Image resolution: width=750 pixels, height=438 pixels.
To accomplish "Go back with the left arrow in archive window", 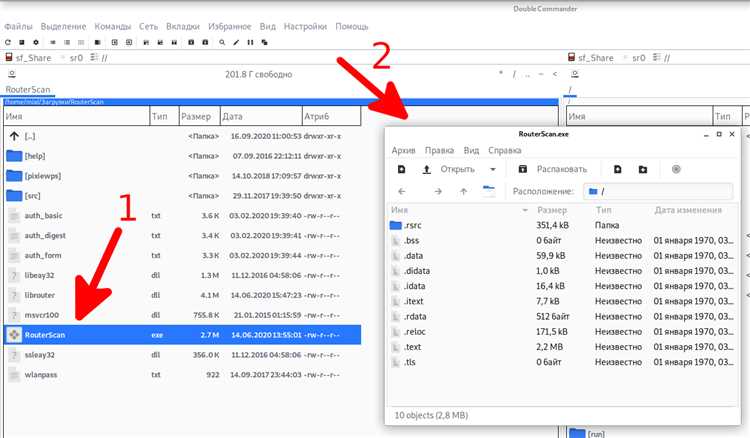I will pos(402,191).
